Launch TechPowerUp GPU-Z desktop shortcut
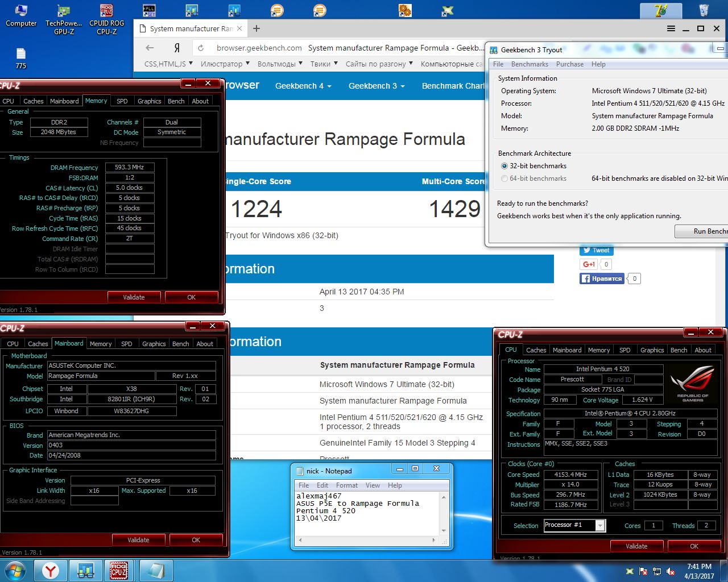This screenshot has height=582, width=728. click(x=64, y=19)
